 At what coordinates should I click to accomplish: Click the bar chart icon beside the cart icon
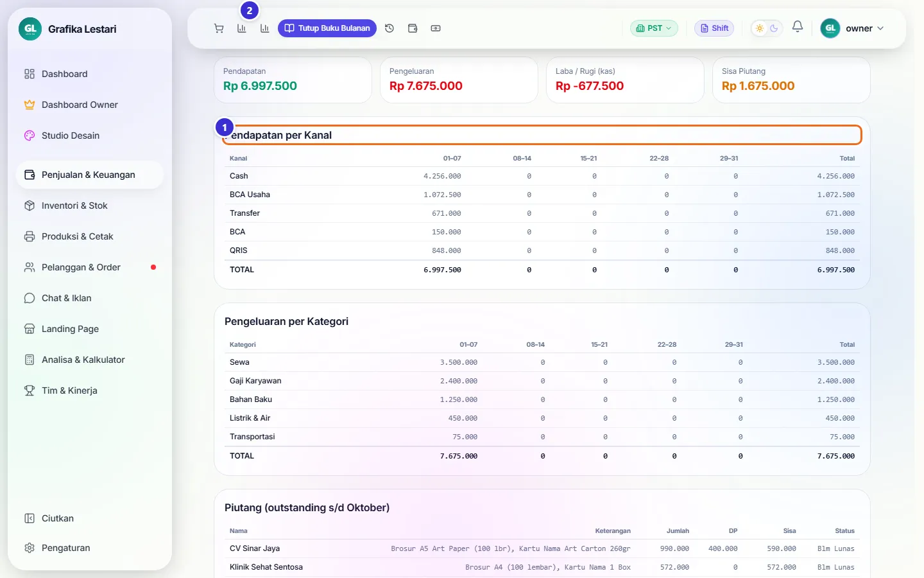coord(242,28)
